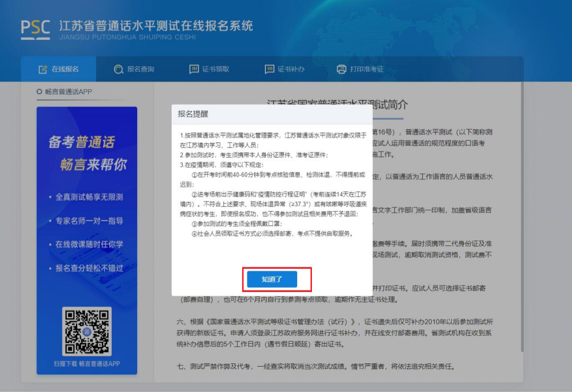This screenshot has height=392, width=572.
Task: Click the icon beside 证书补办
Action: click(269, 69)
